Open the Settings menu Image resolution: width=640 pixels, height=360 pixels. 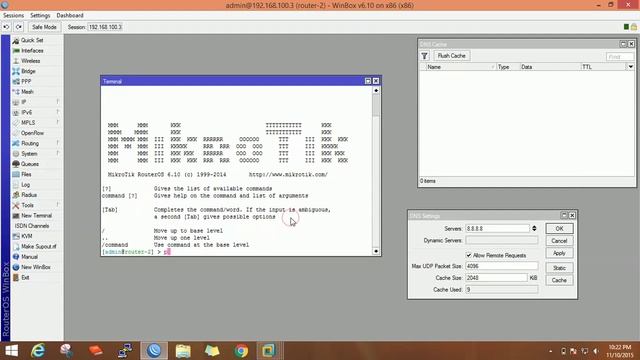(x=40, y=16)
